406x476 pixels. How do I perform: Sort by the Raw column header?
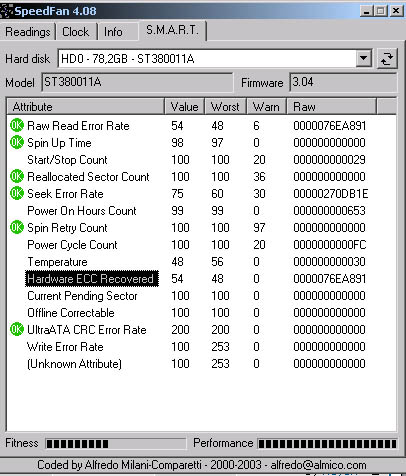click(332, 107)
